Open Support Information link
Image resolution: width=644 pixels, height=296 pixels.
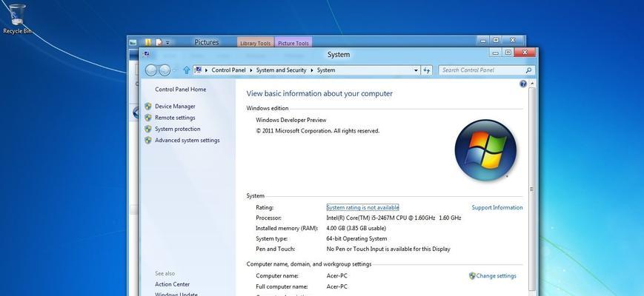coord(497,207)
